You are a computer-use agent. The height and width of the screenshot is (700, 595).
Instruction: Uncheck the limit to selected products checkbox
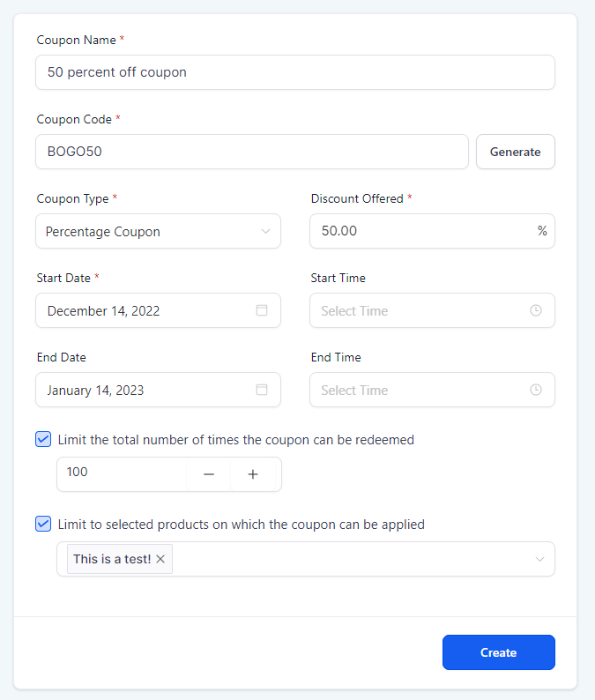(x=43, y=524)
